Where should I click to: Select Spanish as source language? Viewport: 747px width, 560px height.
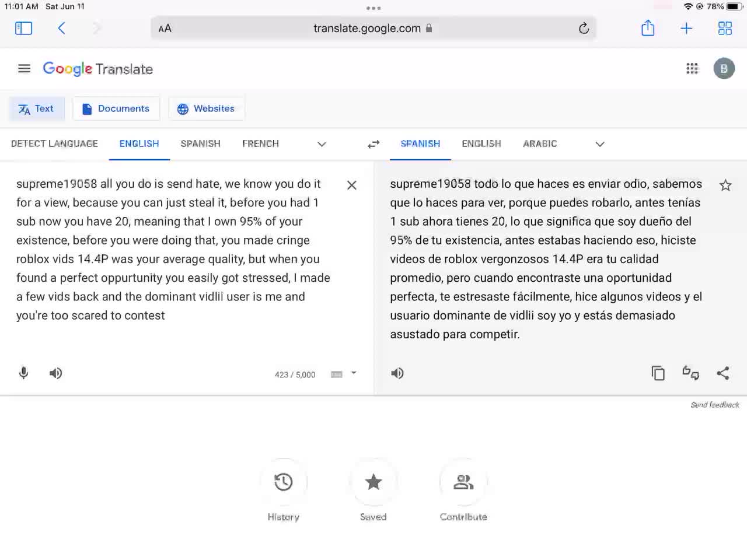tap(200, 143)
